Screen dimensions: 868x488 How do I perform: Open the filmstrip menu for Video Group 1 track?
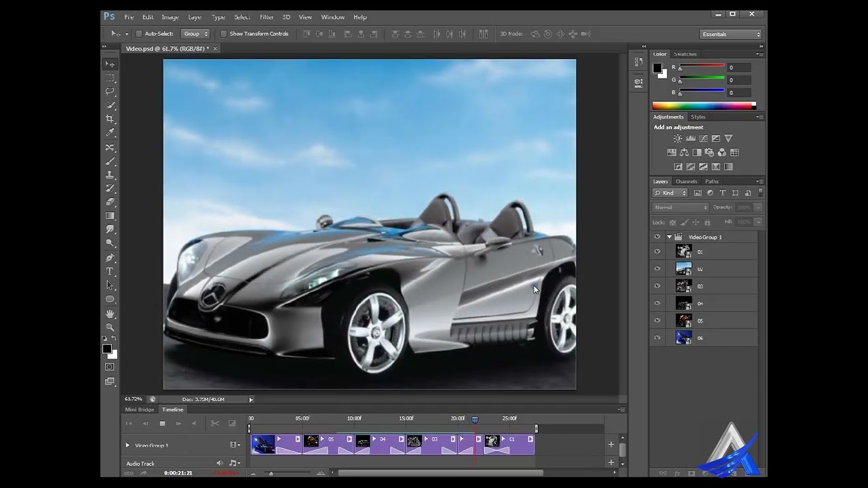(235, 445)
